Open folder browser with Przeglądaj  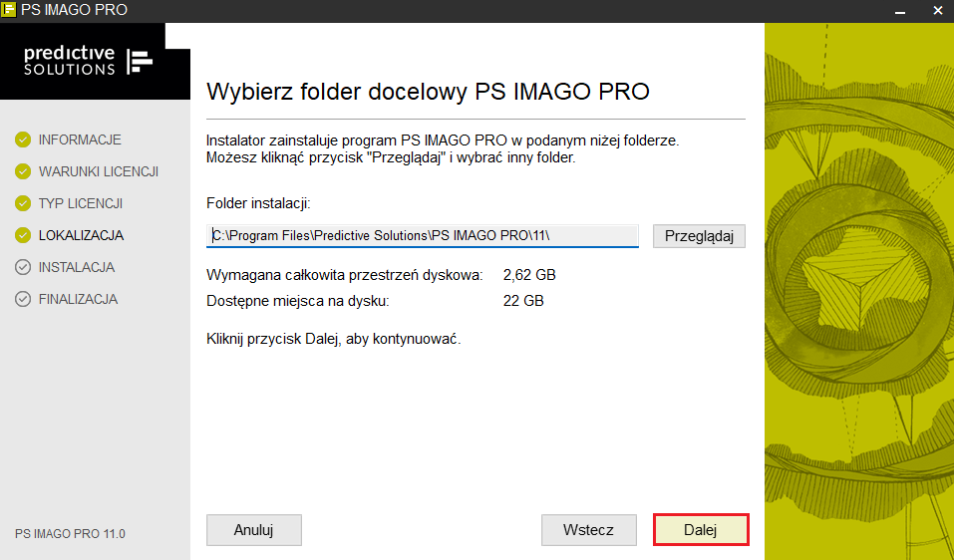tap(699, 236)
